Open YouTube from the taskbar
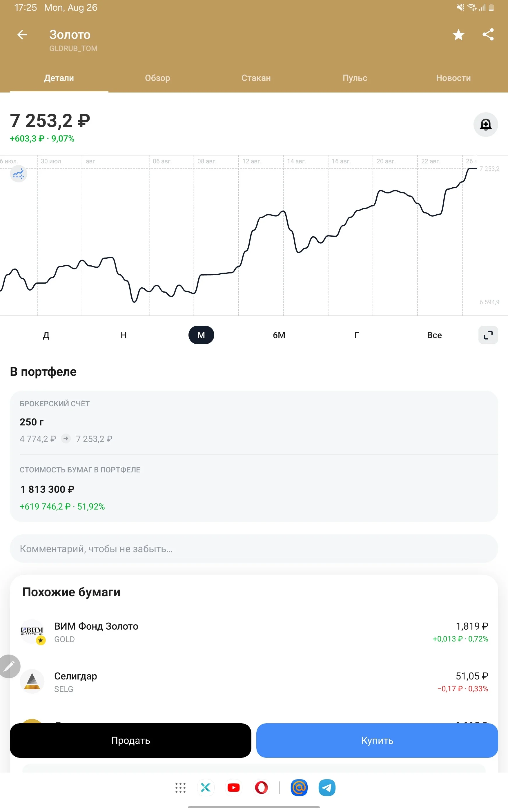508x812 pixels. [233, 787]
